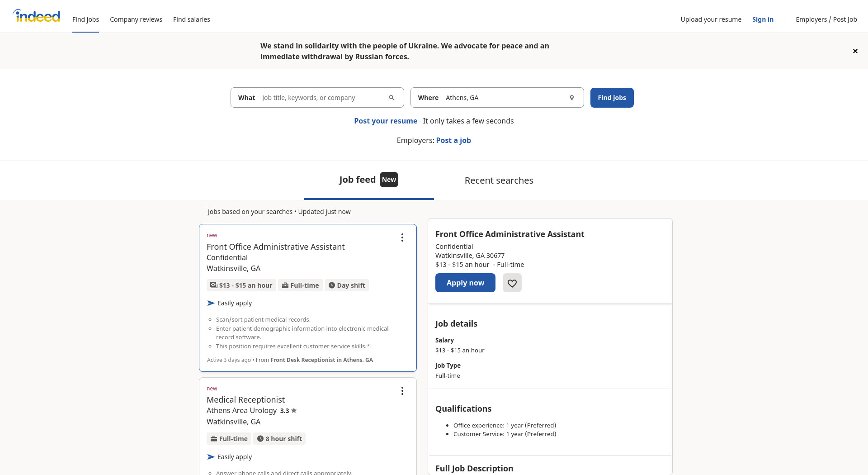Select the Job feed tab
Image resolution: width=868 pixels, height=475 pixels.
tap(368, 180)
